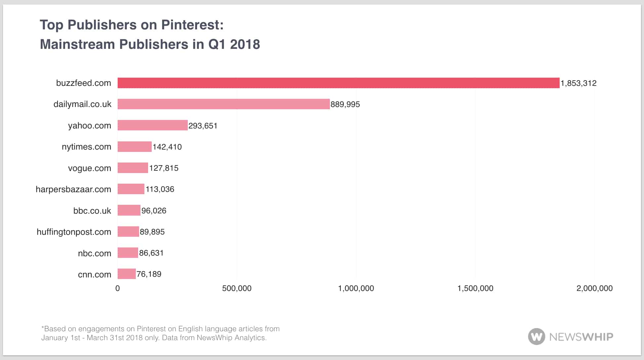This screenshot has height=360, width=644.
Task: Click the yahoo.com bar
Action: click(x=152, y=126)
